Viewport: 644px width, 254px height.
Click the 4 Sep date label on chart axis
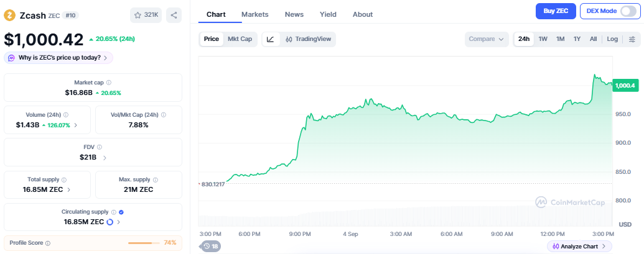tap(350, 234)
